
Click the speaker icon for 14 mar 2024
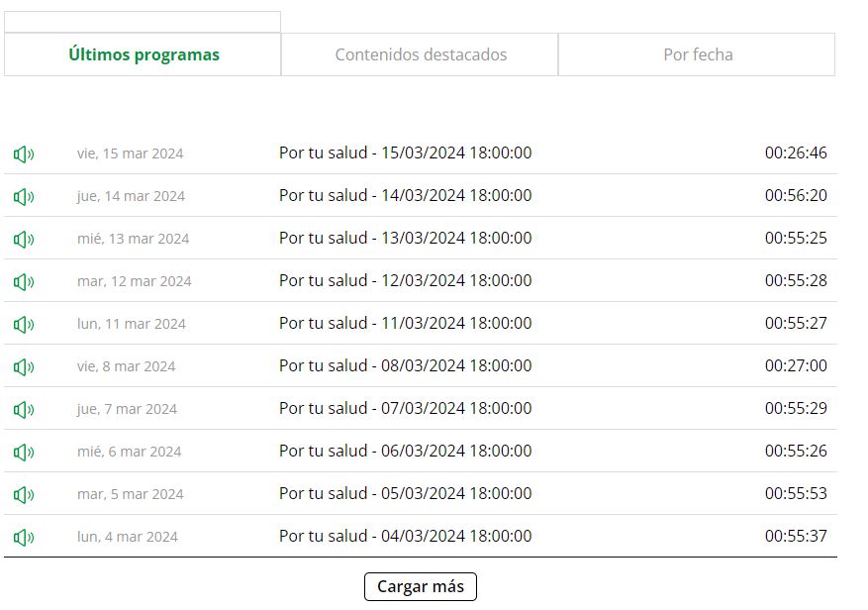click(x=24, y=196)
